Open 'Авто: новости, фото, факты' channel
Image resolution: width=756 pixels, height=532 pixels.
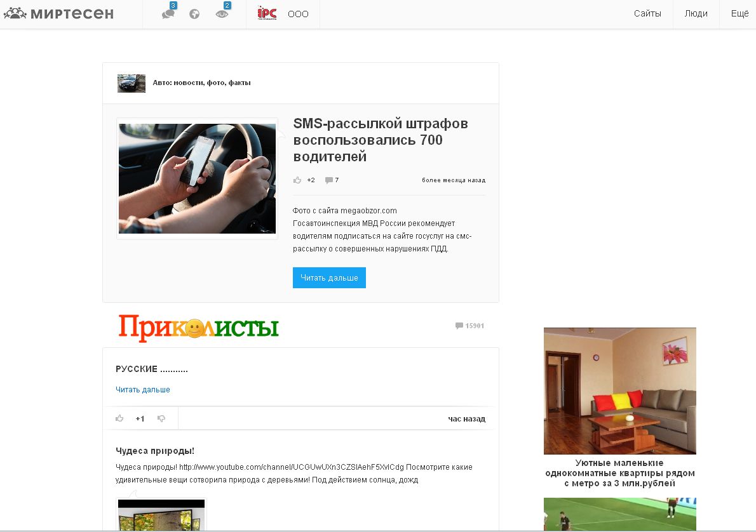point(201,83)
